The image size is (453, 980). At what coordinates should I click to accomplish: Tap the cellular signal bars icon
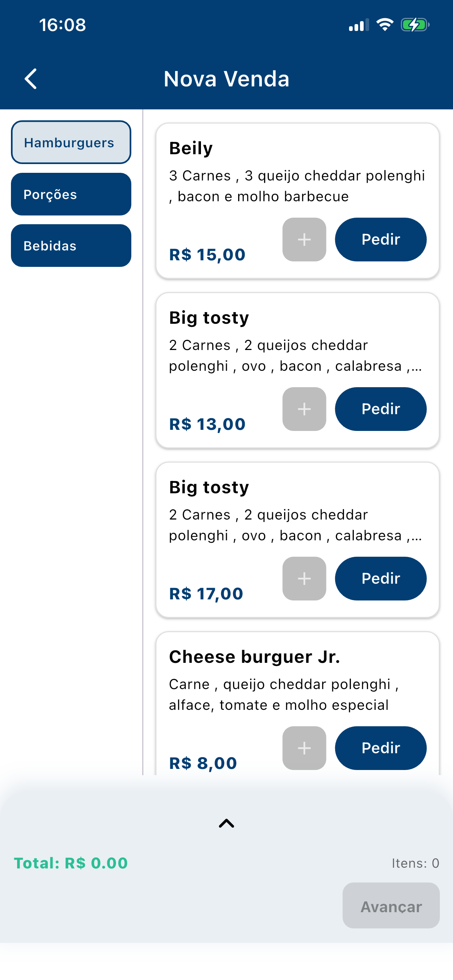pyautogui.click(x=359, y=25)
